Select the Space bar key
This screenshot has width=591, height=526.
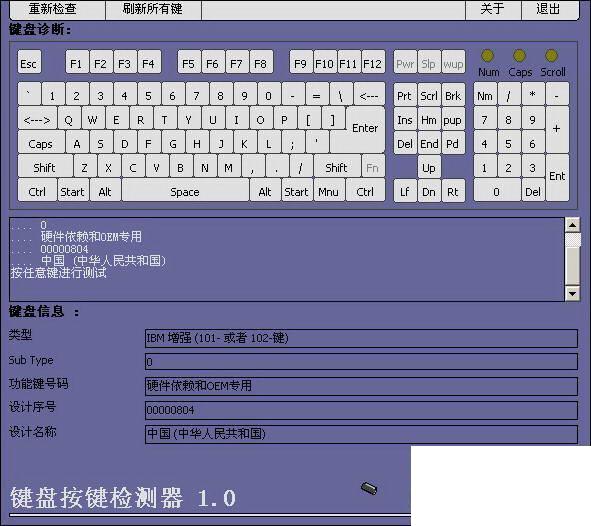tap(185, 191)
